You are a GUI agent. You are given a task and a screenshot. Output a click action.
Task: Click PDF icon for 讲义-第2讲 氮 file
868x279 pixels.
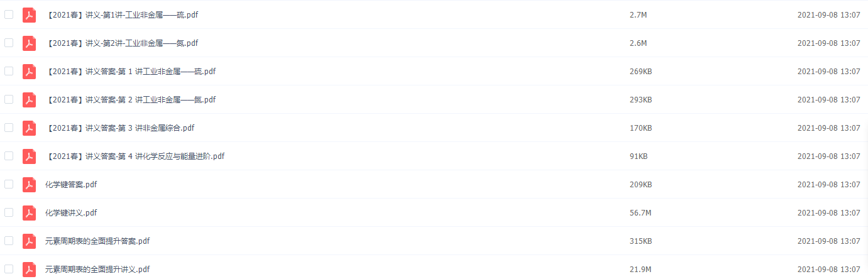pos(29,43)
